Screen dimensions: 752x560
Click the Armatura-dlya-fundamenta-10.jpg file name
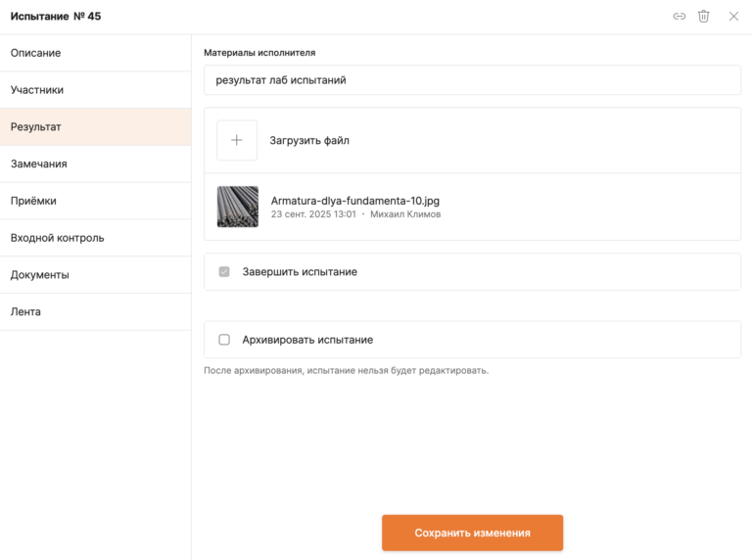tap(355, 201)
